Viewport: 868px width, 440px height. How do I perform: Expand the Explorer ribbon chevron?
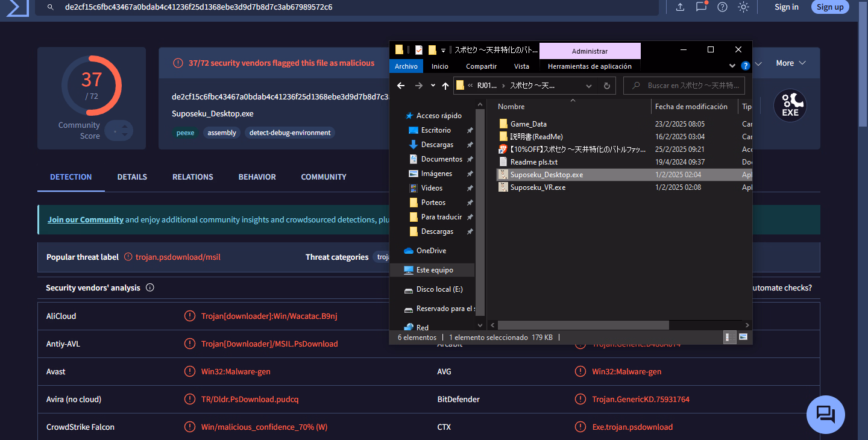[x=732, y=66]
